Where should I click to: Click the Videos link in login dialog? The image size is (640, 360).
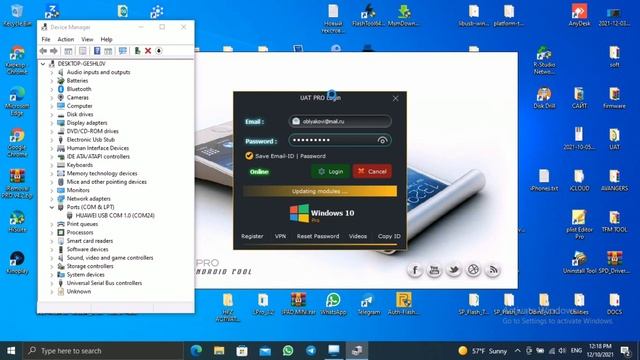(358, 236)
